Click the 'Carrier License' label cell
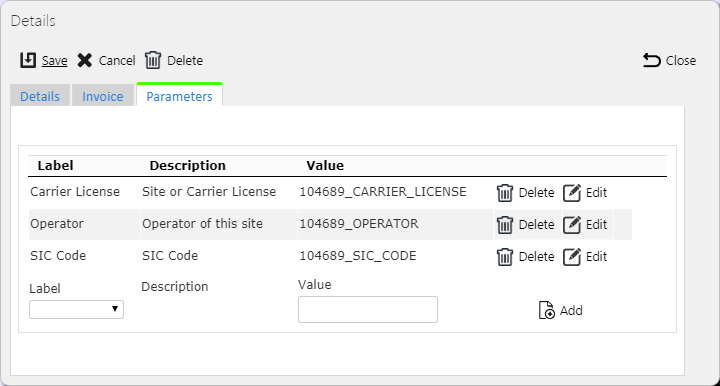The width and height of the screenshot is (720, 386). [x=75, y=192]
